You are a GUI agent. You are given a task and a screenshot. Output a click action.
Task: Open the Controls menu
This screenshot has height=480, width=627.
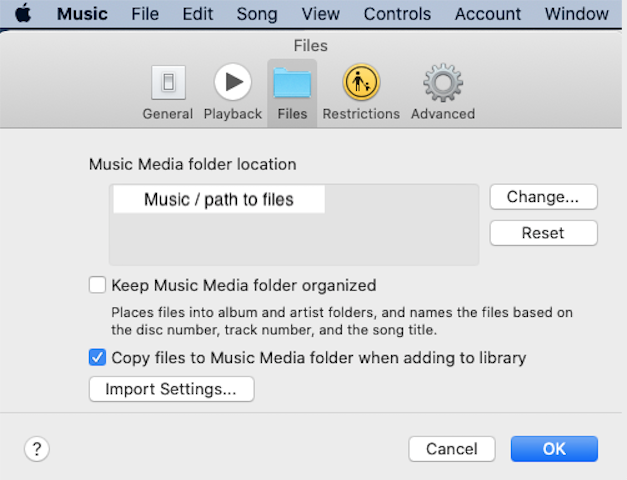(397, 14)
